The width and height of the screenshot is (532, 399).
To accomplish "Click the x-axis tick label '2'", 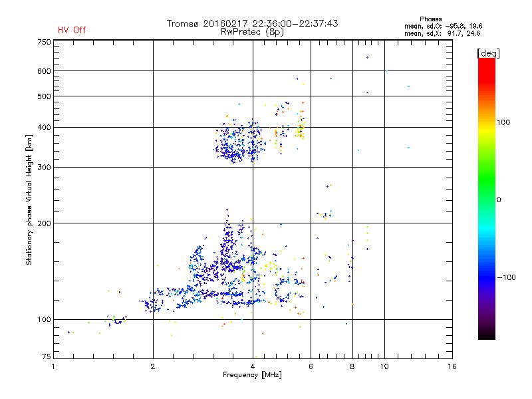I will pos(153,366).
